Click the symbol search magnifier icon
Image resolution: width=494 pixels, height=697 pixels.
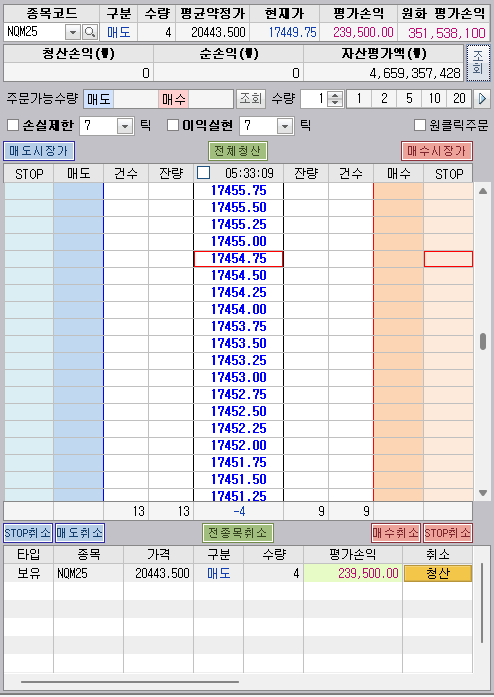(90, 32)
